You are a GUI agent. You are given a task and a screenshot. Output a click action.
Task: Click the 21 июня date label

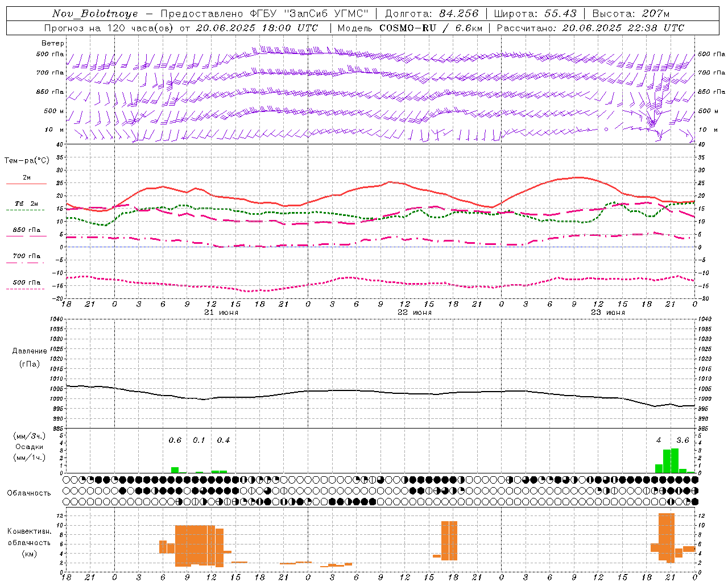tap(221, 313)
